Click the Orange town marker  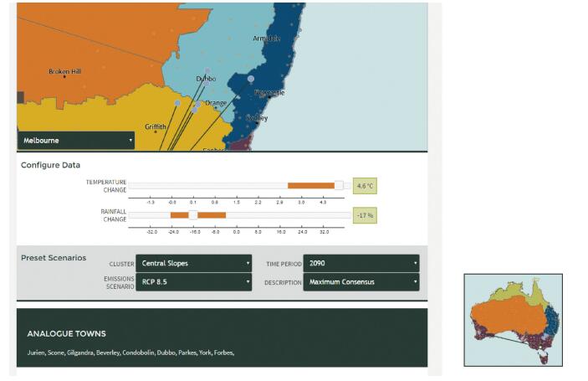click(x=216, y=107)
